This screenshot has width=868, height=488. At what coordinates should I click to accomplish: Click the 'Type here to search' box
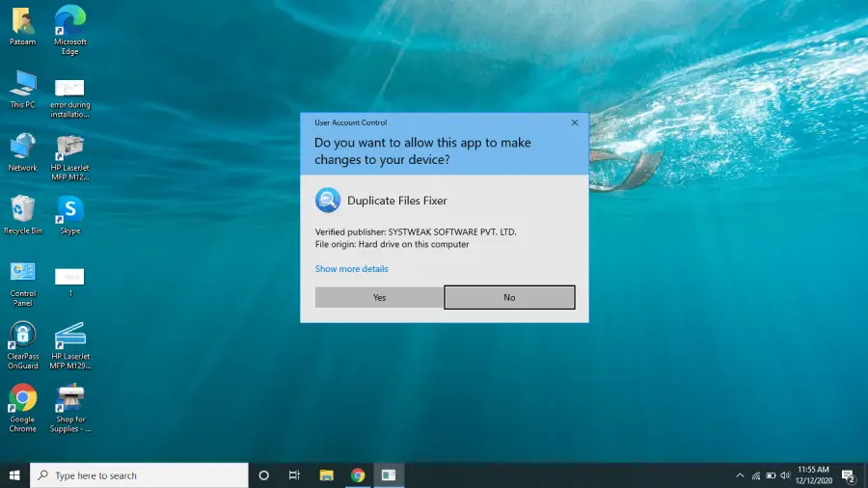[139, 475]
